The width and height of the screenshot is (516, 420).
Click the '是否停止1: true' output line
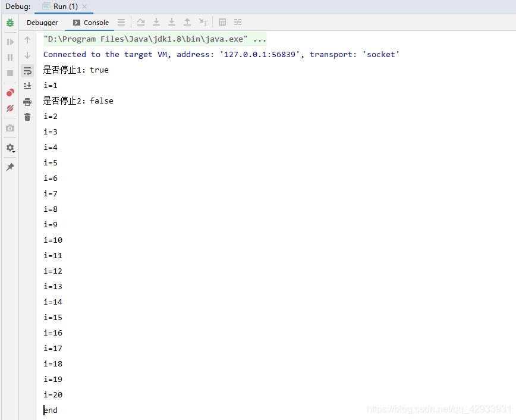click(x=76, y=70)
